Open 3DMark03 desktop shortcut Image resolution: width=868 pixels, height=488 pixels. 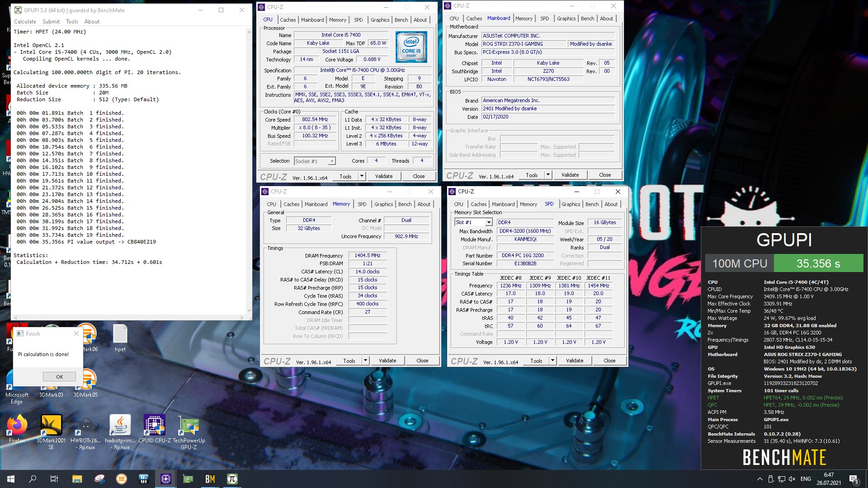tap(51, 394)
